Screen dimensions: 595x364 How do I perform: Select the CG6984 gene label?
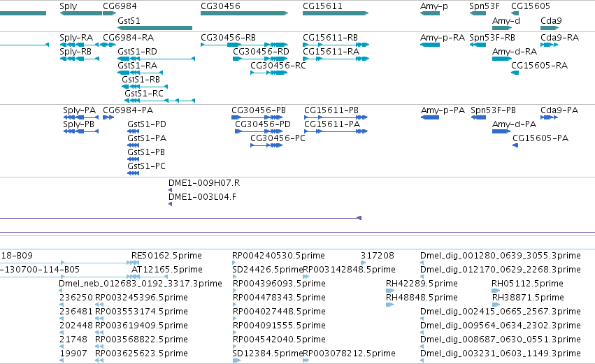point(120,6)
